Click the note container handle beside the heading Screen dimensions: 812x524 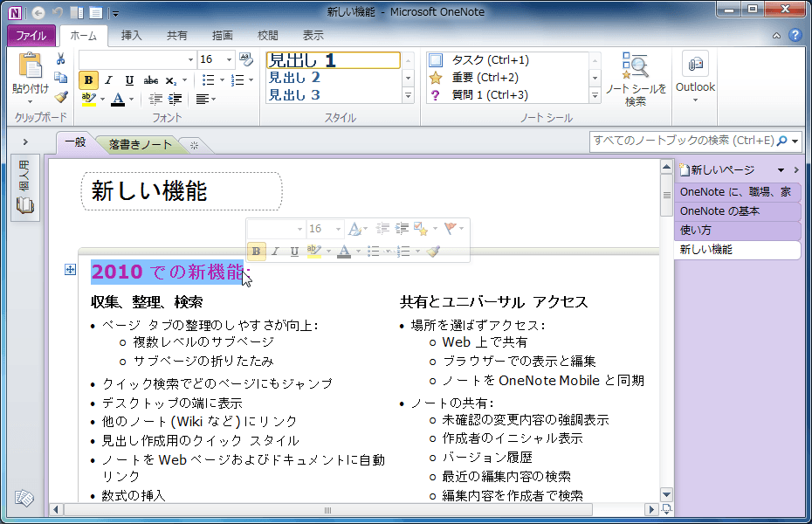tap(71, 269)
